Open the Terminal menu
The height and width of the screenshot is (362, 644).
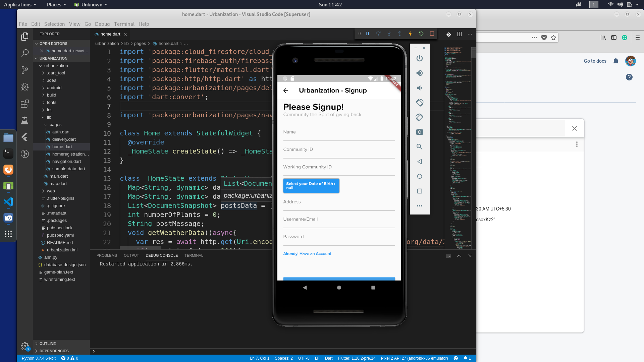124,24
